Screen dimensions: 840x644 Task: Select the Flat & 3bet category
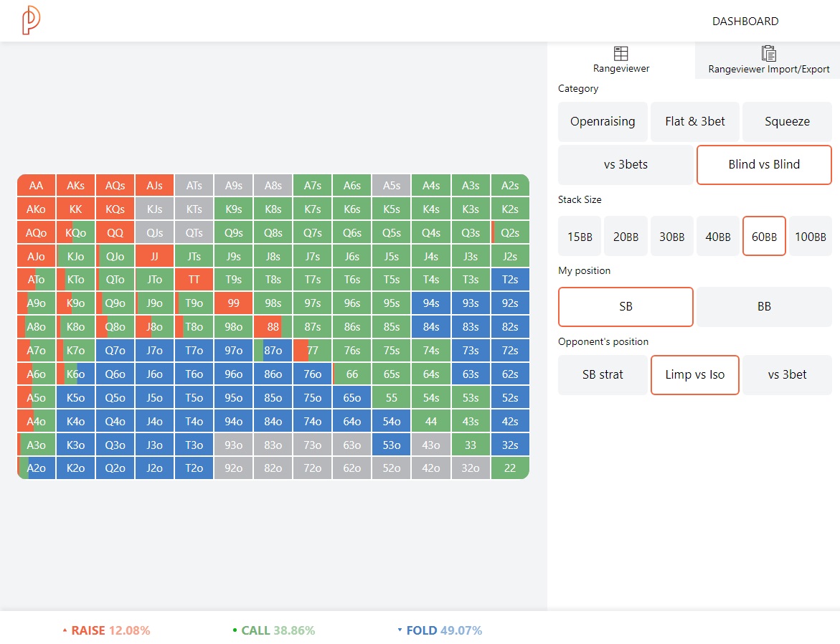pyautogui.click(x=695, y=122)
